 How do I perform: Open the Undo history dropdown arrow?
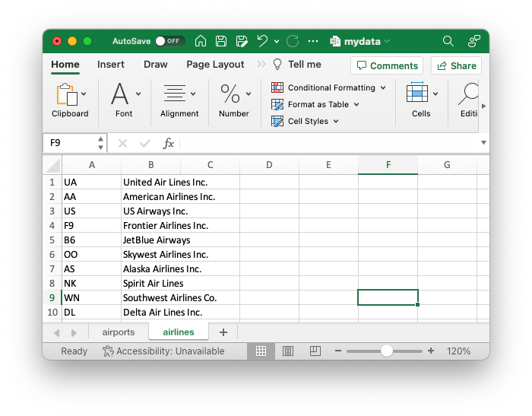pyautogui.click(x=277, y=41)
